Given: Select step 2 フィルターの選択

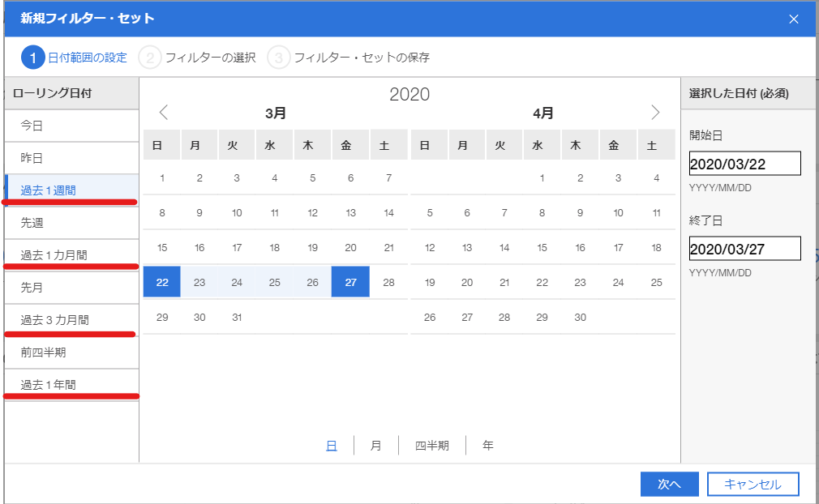Looking at the screenshot, I should (x=197, y=58).
